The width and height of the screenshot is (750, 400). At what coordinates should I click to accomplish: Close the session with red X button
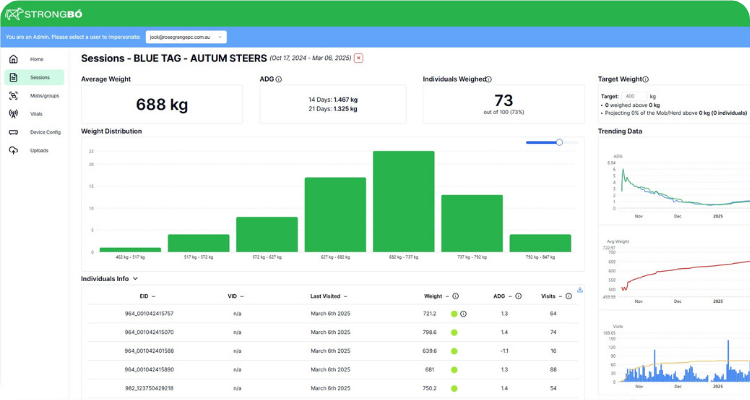coord(359,58)
